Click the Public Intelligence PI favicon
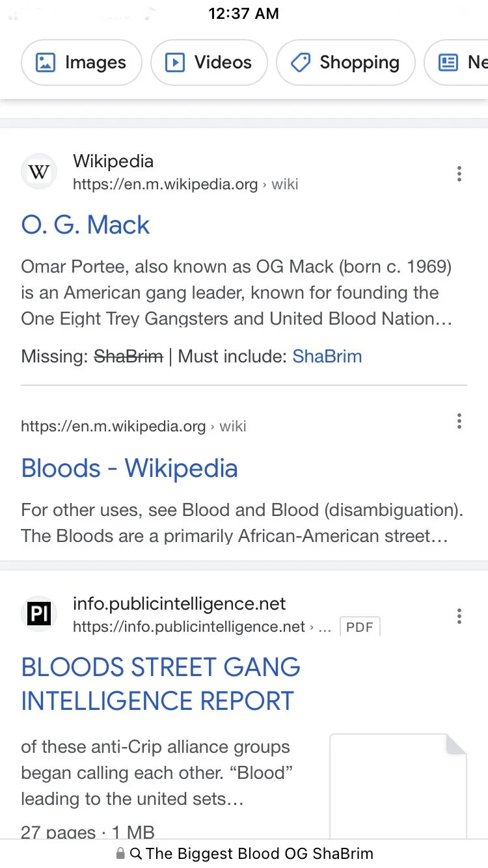Image resolution: width=488 pixels, height=868 pixels. click(39, 614)
